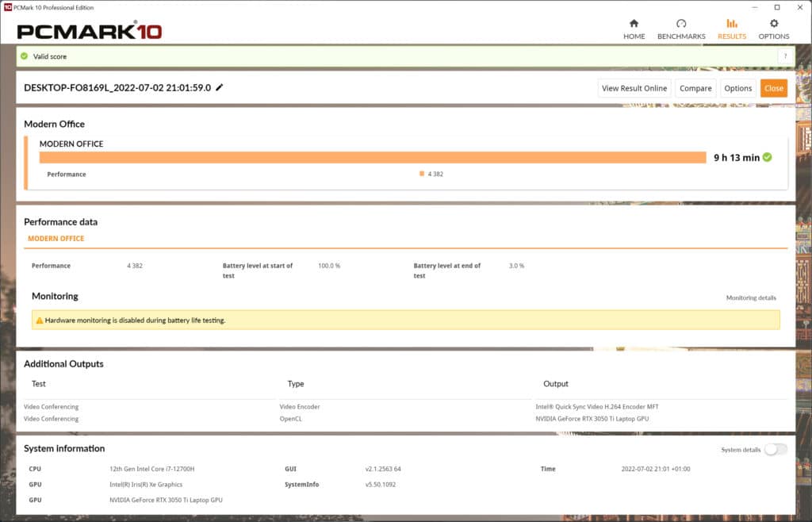Click the Time value 2022-07-02 21:01

click(656, 469)
